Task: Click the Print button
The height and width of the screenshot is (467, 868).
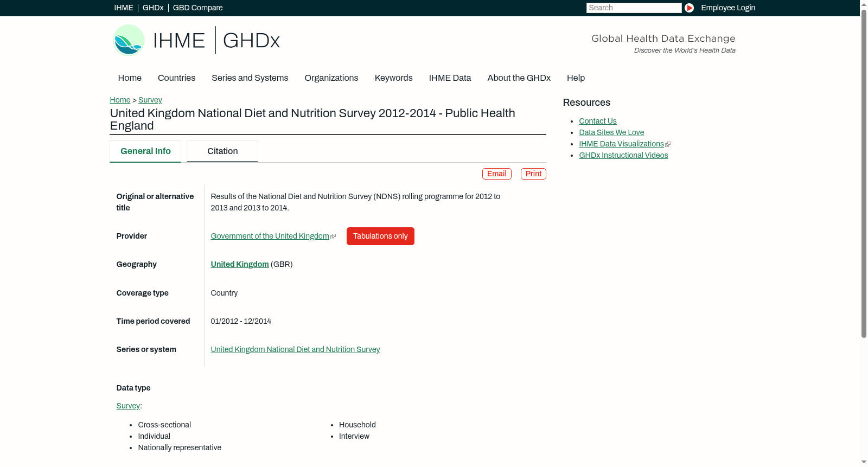Action: point(533,174)
